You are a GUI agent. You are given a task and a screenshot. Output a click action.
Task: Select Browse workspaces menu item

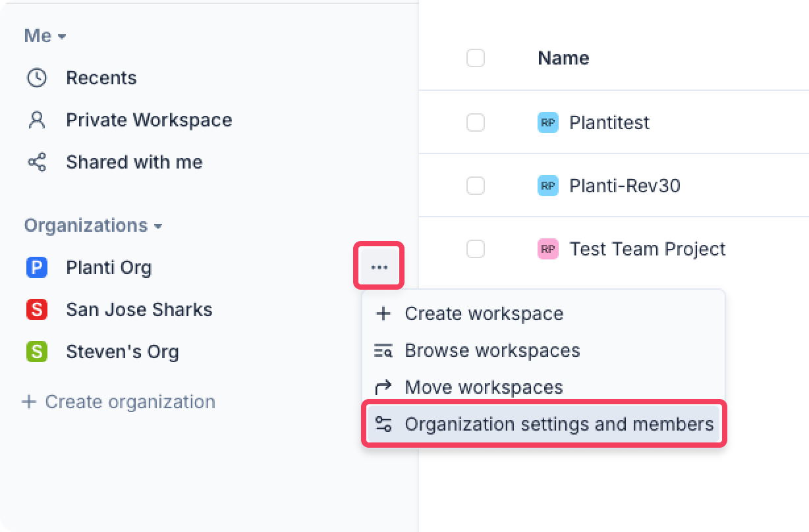(492, 350)
